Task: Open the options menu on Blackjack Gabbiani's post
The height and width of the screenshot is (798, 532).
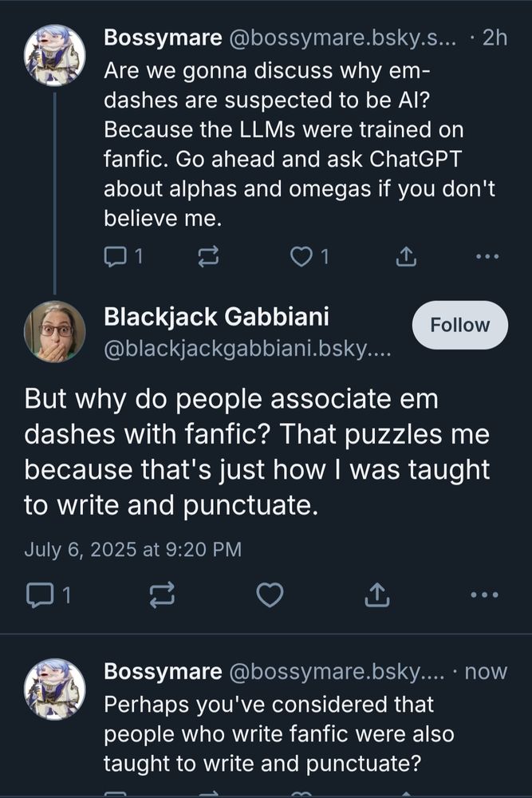Action: pyautogui.click(x=485, y=595)
